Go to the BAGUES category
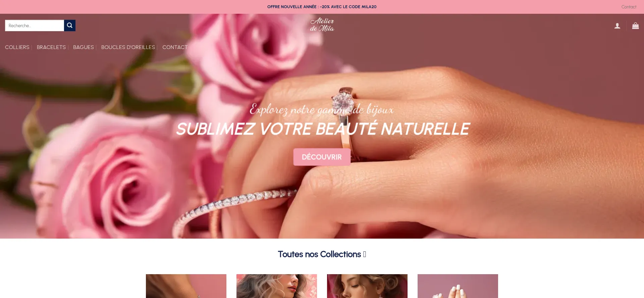 coord(84,47)
